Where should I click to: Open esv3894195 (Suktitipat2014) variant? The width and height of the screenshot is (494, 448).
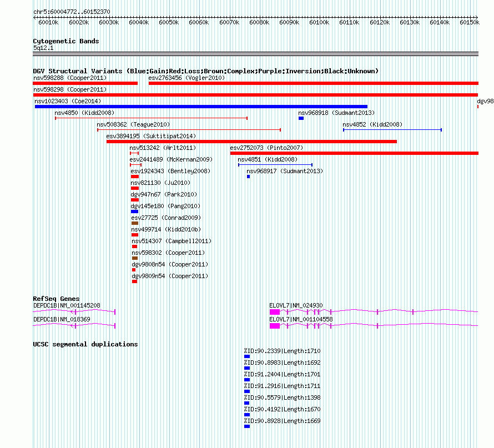pyautogui.click(x=151, y=136)
